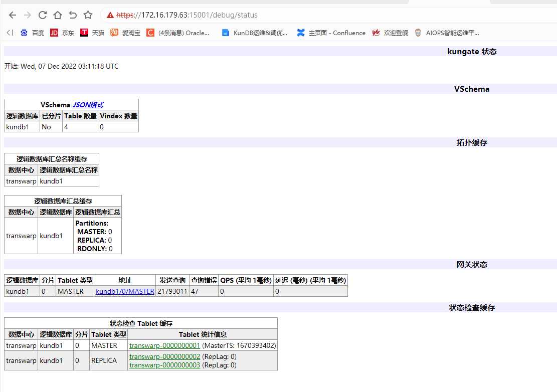Open the 爱淘宝 bookmark icon

[114, 33]
